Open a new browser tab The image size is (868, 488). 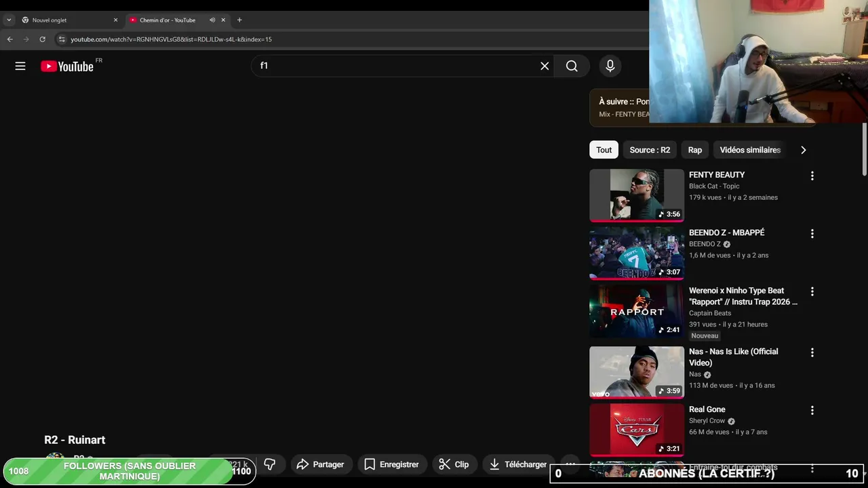point(239,20)
